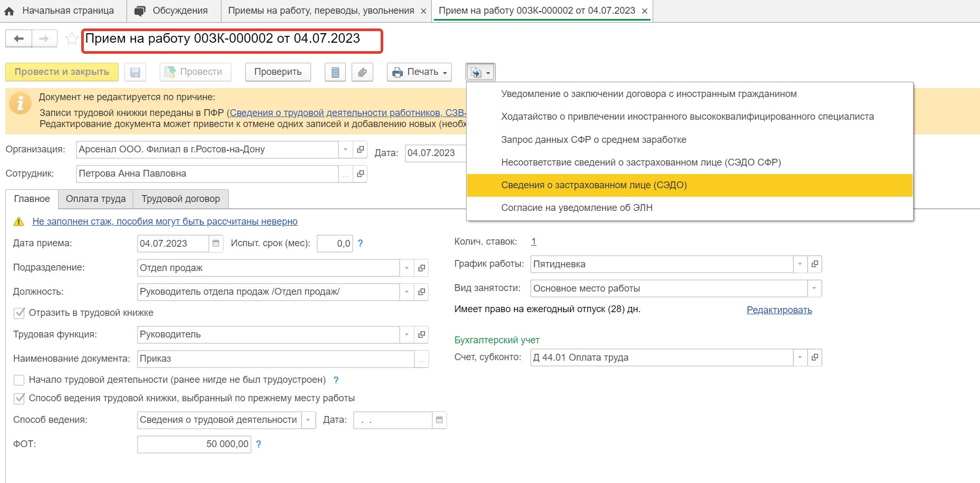
Task: Show help for Начало трудовой деятельности
Action: [336, 380]
